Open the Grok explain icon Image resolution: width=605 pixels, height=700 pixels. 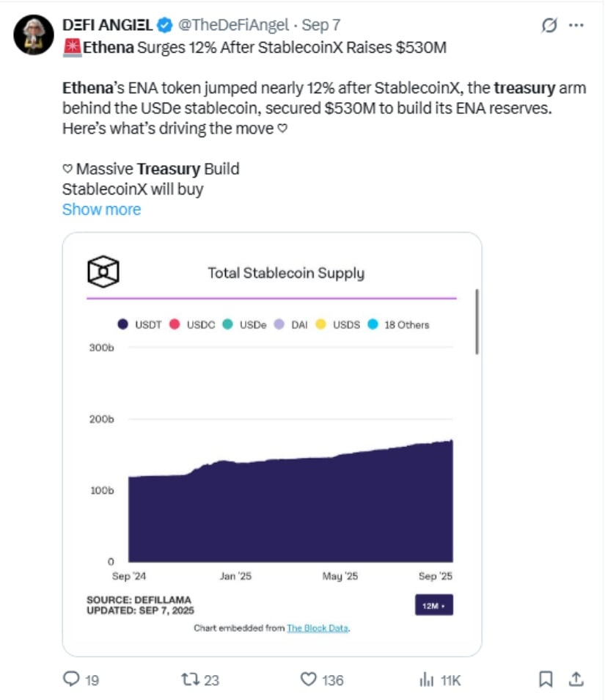(x=549, y=25)
